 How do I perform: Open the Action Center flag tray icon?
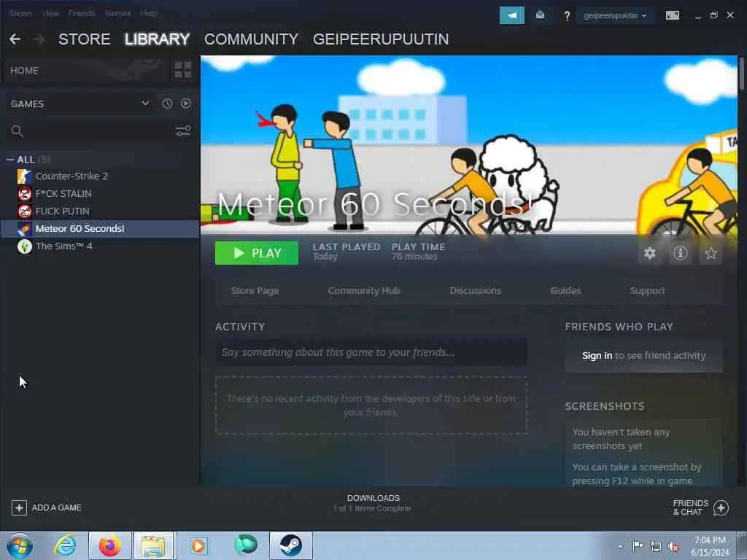(x=638, y=546)
